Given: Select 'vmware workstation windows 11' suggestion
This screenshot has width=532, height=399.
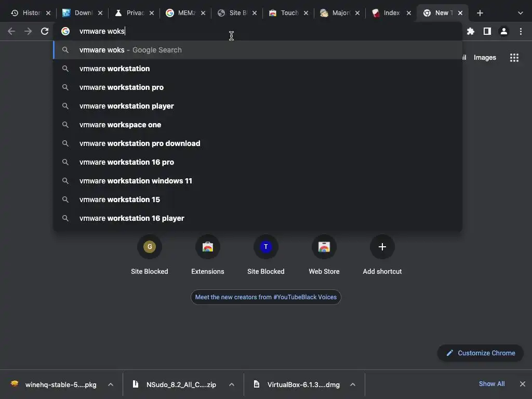Looking at the screenshot, I should pyautogui.click(x=258, y=180).
